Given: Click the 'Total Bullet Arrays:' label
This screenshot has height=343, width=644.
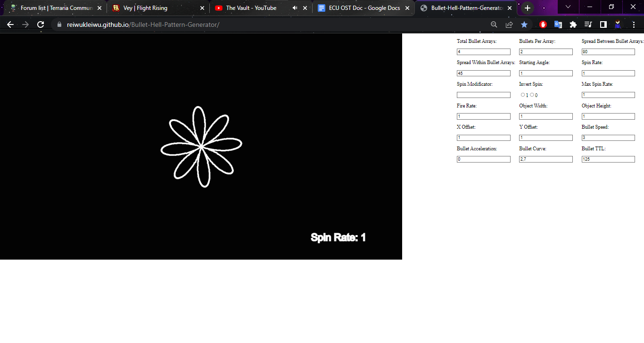Looking at the screenshot, I should point(477,41).
